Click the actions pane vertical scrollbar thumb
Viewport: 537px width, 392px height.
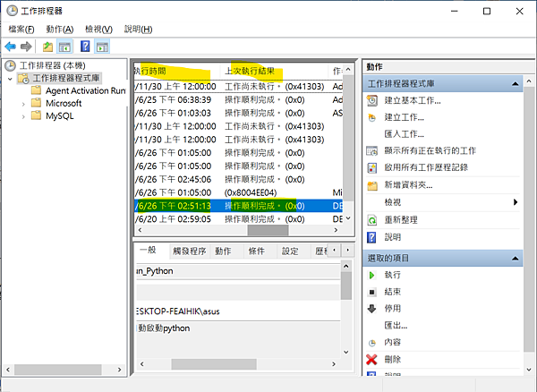pyautogui.click(x=529, y=219)
